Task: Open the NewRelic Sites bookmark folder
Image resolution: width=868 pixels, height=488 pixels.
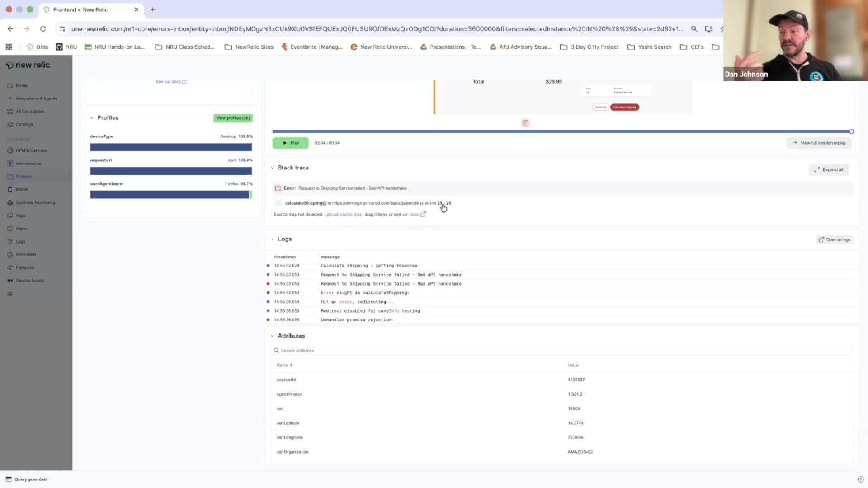Action: [x=249, y=47]
